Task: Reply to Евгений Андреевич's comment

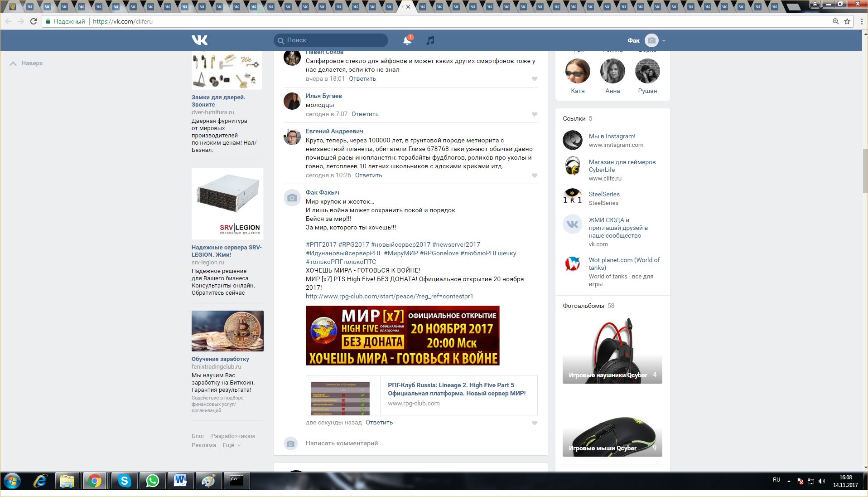Action: pyautogui.click(x=369, y=175)
